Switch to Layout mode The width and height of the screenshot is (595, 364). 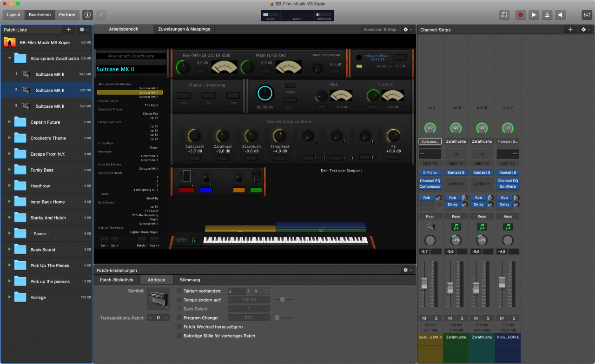(13, 15)
